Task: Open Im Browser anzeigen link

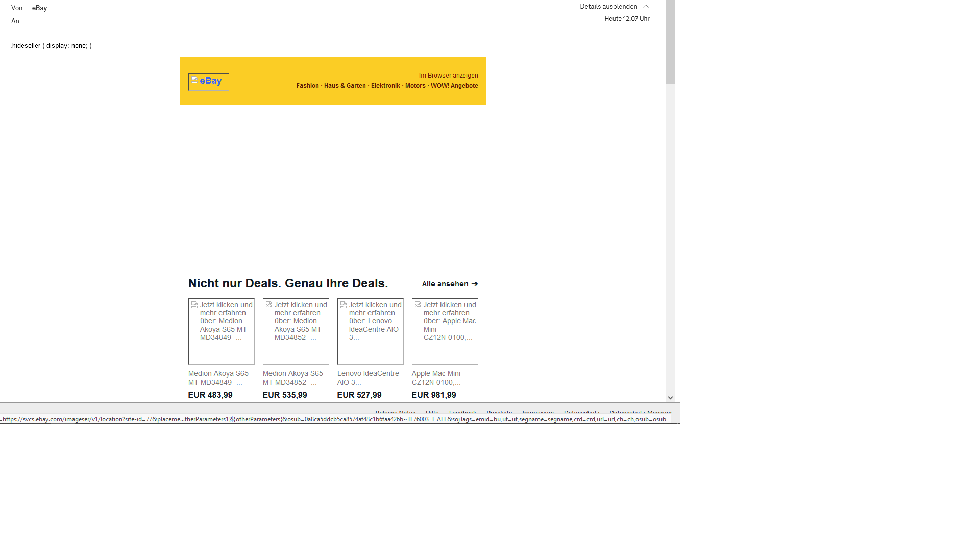Action: (448, 76)
